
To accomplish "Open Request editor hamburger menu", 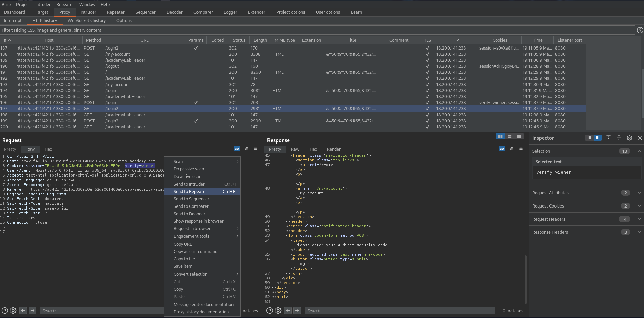I will (256, 148).
